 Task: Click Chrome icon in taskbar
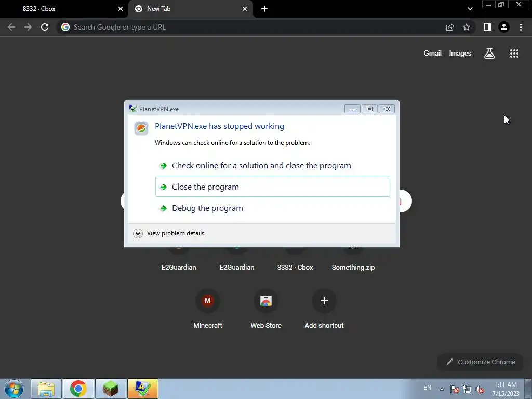click(78, 389)
